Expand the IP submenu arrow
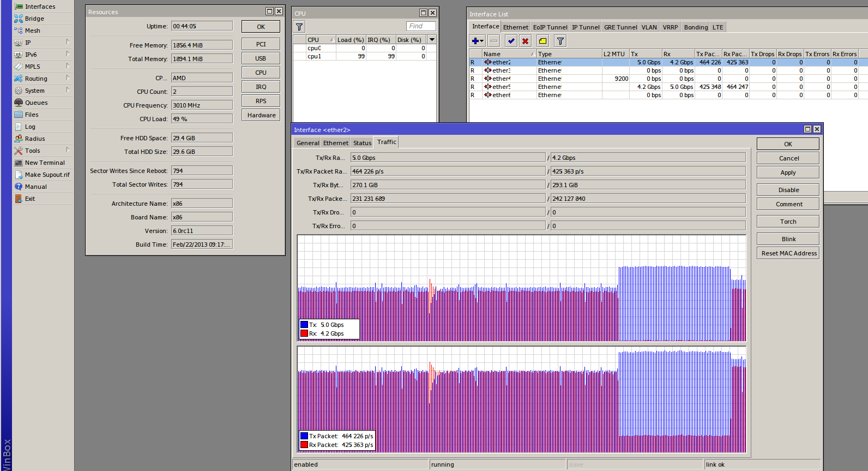The height and width of the screenshot is (471, 868). [x=68, y=42]
